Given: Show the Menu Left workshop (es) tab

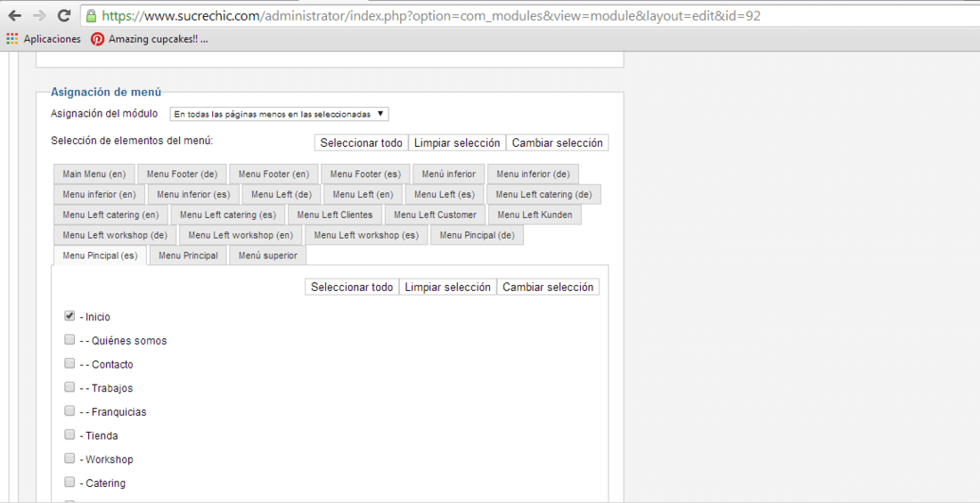Looking at the screenshot, I should [365, 235].
